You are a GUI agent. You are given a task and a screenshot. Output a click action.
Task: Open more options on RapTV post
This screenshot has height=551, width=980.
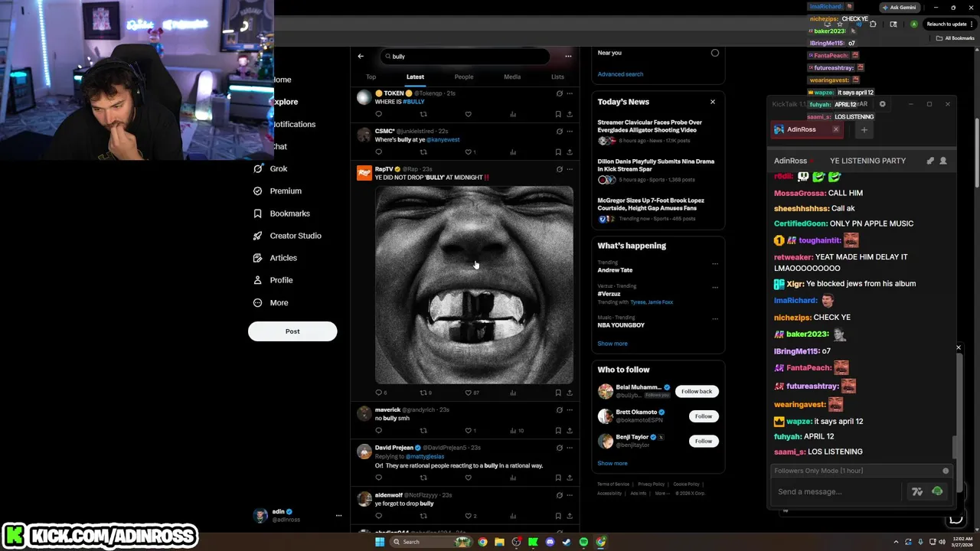coord(570,169)
